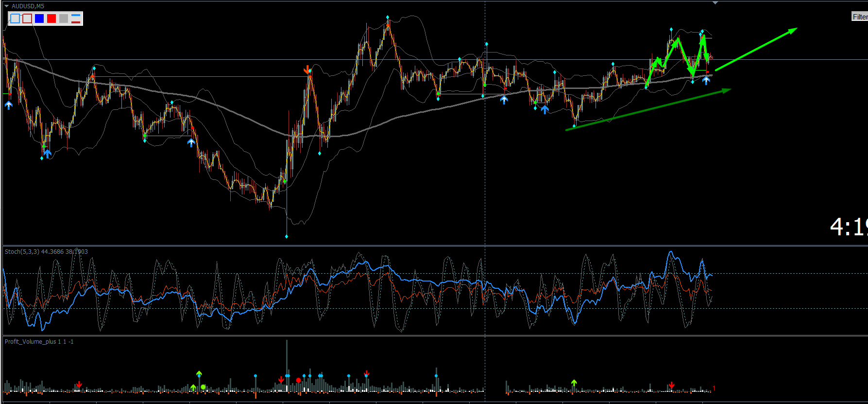Select the solid blue color swatch

(39, 18)
